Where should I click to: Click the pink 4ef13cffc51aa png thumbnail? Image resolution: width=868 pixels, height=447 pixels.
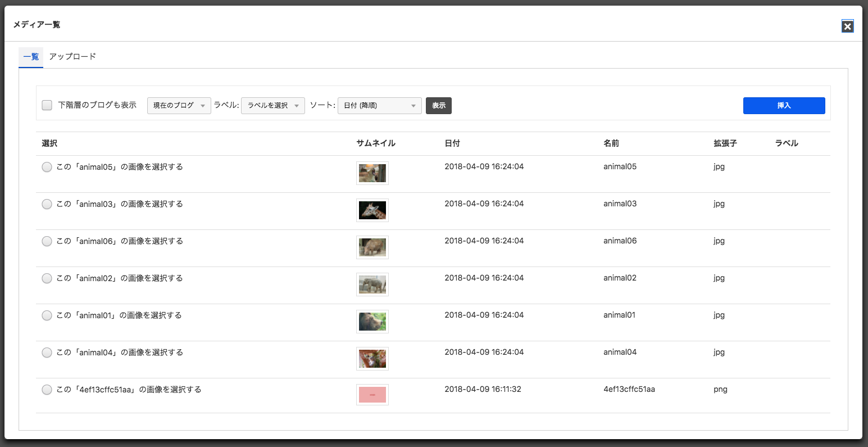372,395
